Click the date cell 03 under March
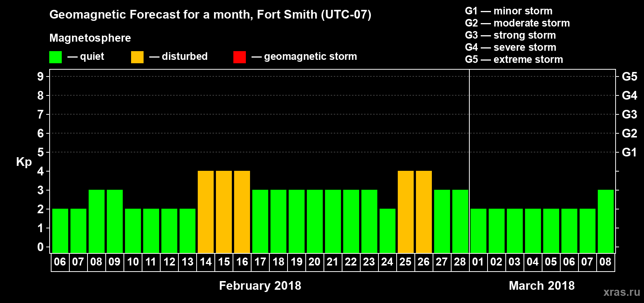This screenshot has width=644, height=303. [x=515, y=262]
